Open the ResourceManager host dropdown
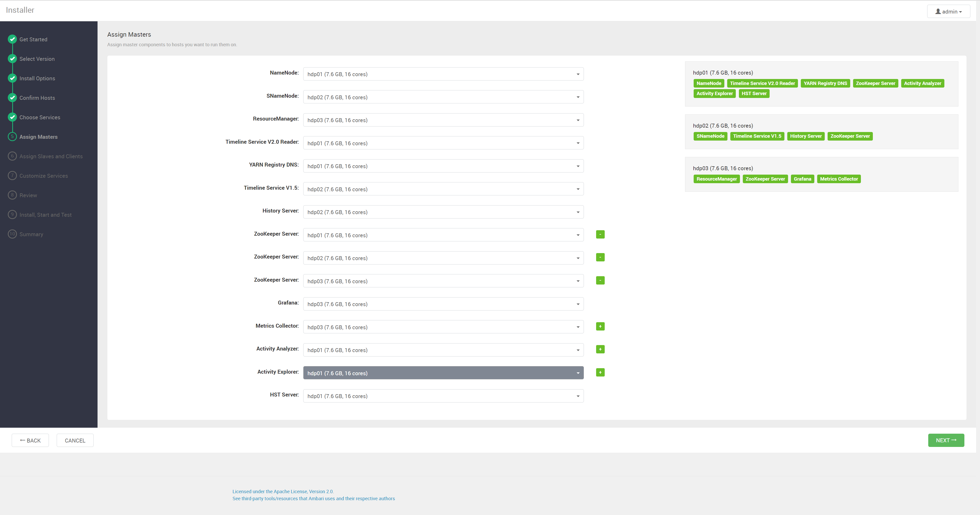Screen dimensions: 980x515 coord(443,120)
